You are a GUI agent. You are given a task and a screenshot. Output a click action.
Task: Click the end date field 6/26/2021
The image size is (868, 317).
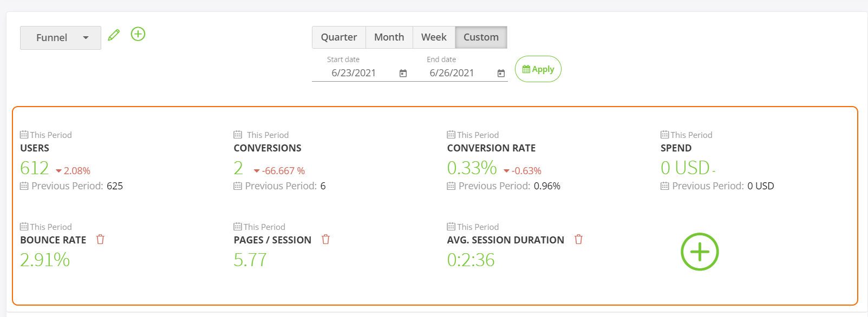(452, 73)
